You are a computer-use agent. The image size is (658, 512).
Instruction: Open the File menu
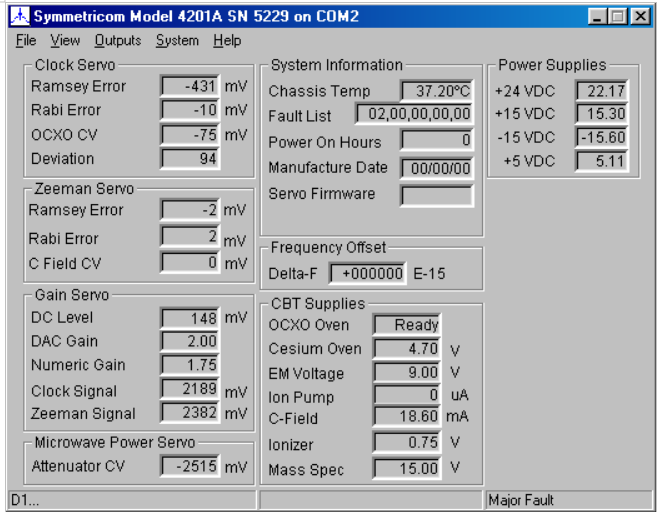25,41
